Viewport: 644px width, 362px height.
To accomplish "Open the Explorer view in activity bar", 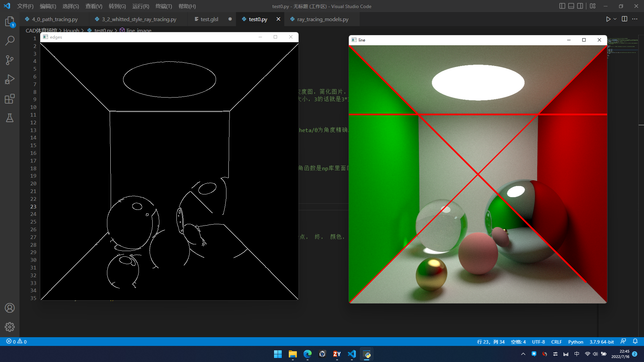I will (10, 22).
